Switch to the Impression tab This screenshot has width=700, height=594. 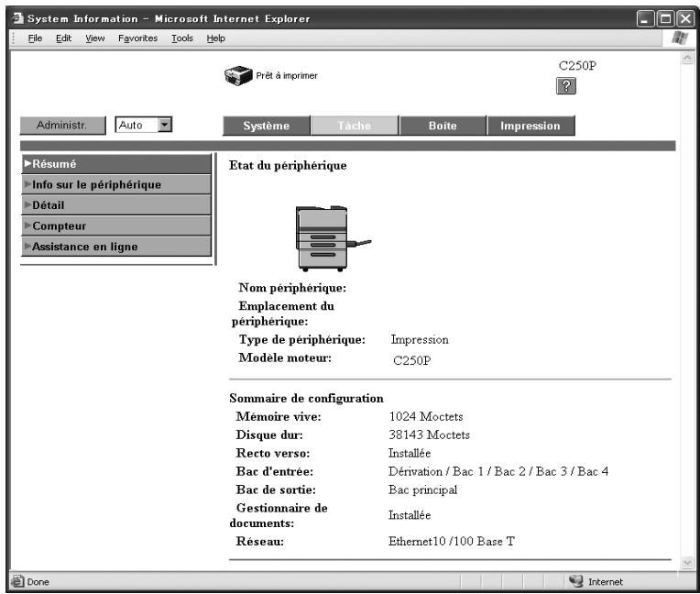(530, 126)
